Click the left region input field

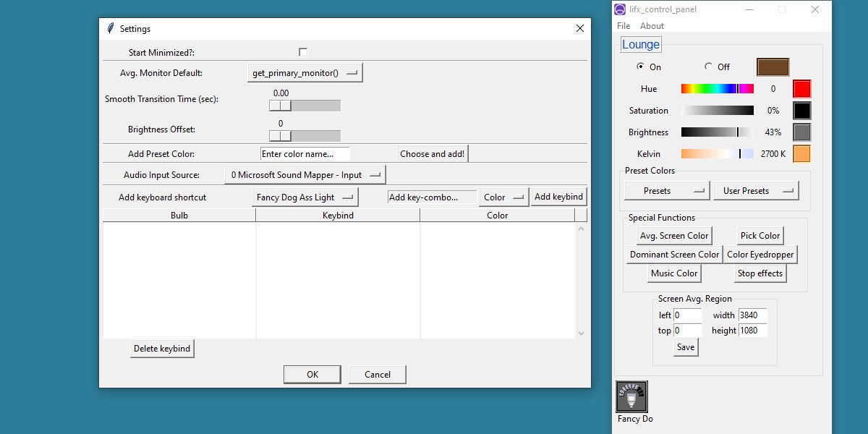688,315
